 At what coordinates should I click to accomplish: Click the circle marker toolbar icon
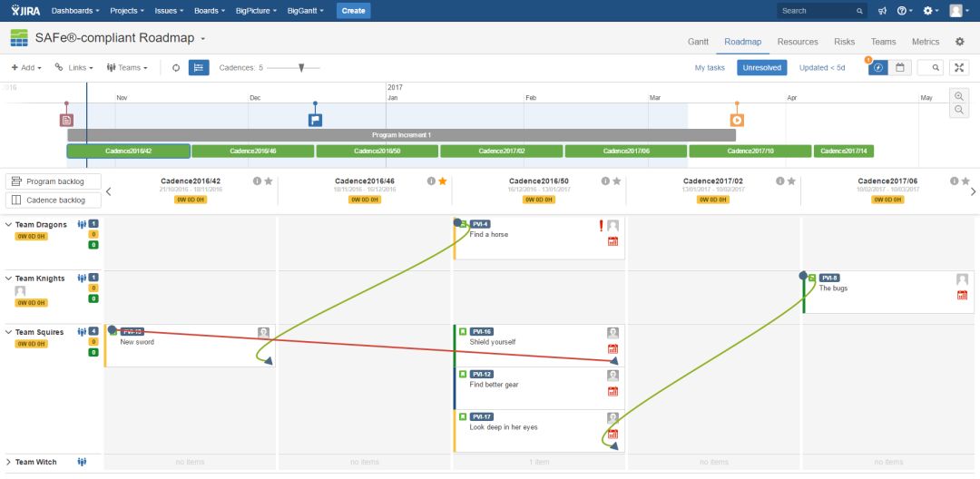pos(176,67)
